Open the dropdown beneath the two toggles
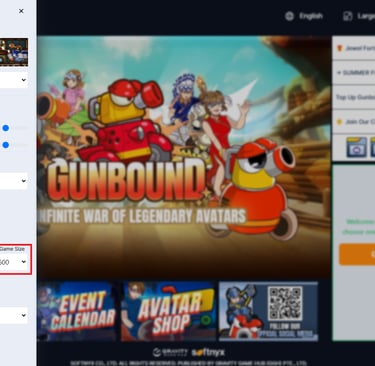The width and height of the screenshot is (375, 366). (14, 181)
